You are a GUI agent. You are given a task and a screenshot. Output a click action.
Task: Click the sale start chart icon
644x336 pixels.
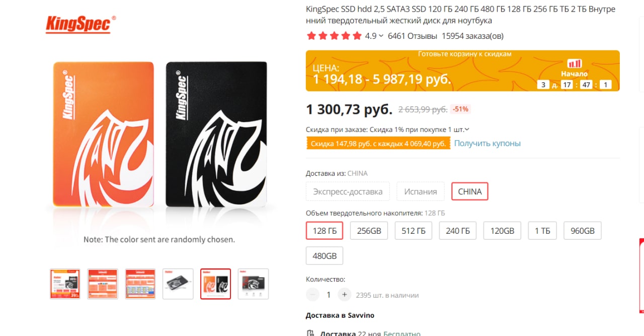[575, 63]
